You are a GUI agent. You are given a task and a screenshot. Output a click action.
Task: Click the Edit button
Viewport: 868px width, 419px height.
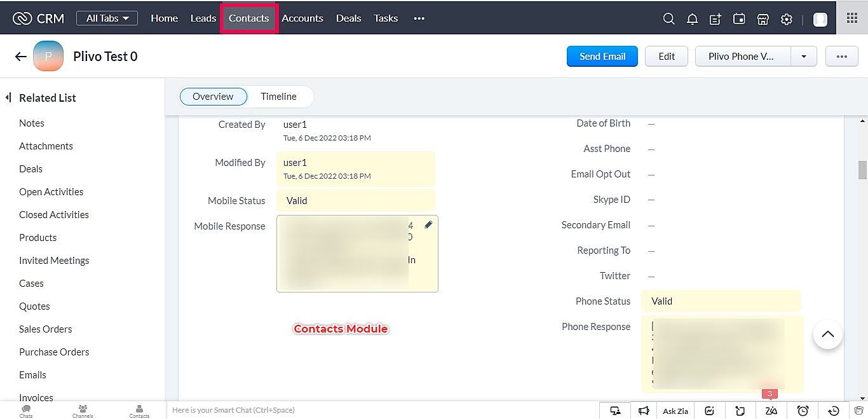(667, 57)
